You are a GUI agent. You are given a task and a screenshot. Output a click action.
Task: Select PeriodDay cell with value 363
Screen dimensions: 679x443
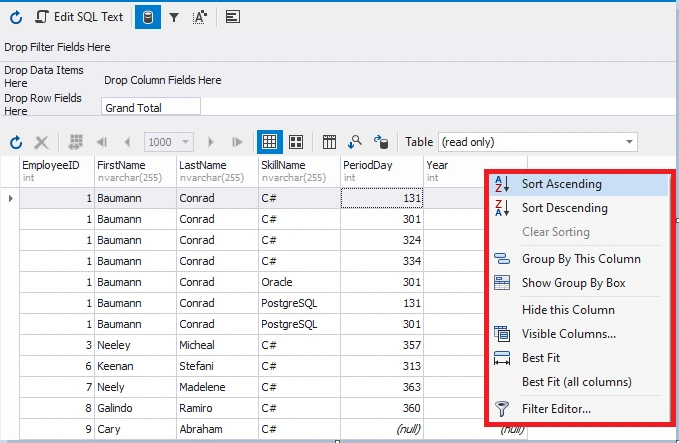(382, 387)
